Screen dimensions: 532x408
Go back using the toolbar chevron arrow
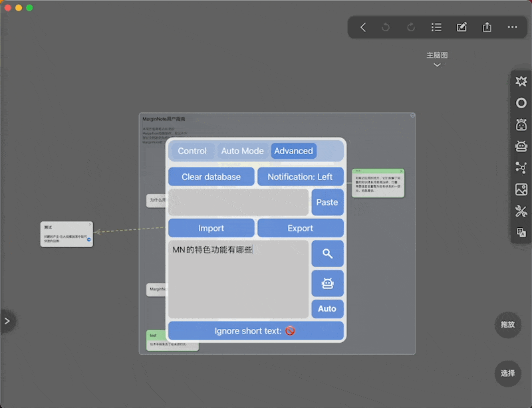pyautogui.click(x=363, y=27)
